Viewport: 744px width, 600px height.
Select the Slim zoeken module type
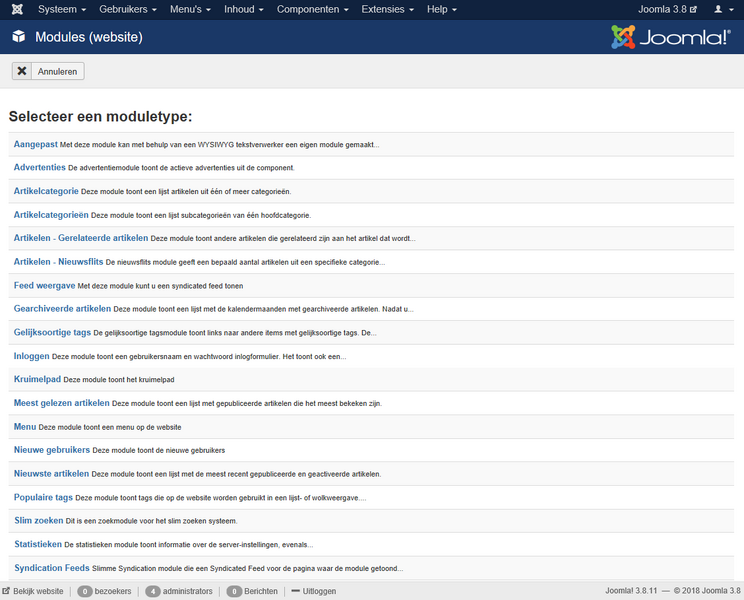click(x=38, y=521)
